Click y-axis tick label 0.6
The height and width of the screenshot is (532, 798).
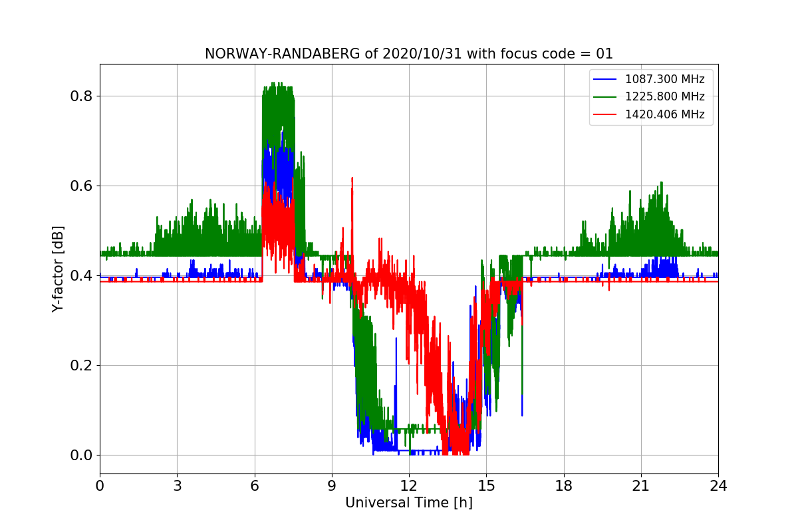[81, 186]
